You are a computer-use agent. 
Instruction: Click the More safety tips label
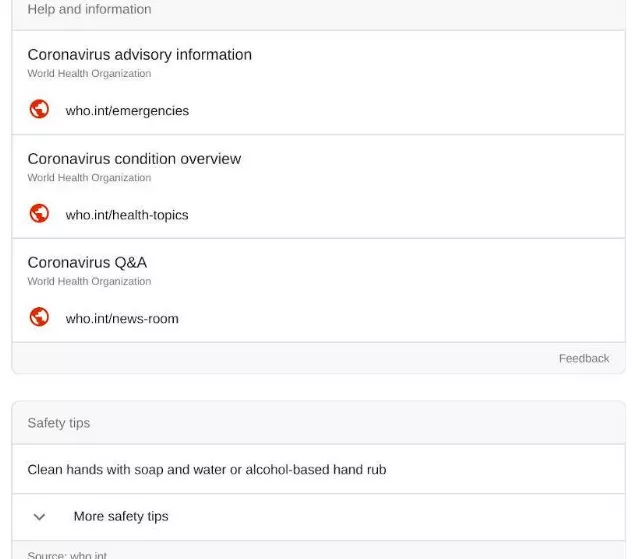pos(121,516)
